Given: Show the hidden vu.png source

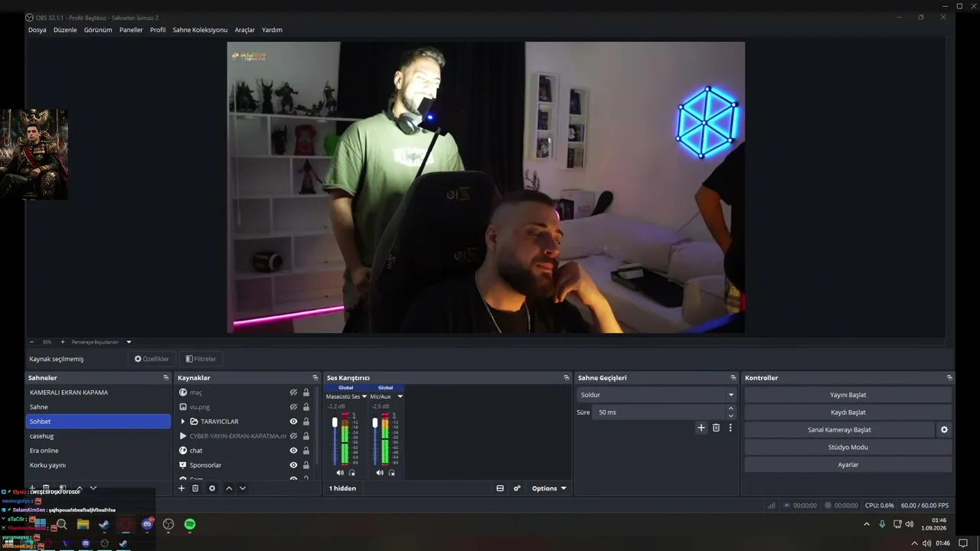Looking at the screenshot, I should click(293, 407).
